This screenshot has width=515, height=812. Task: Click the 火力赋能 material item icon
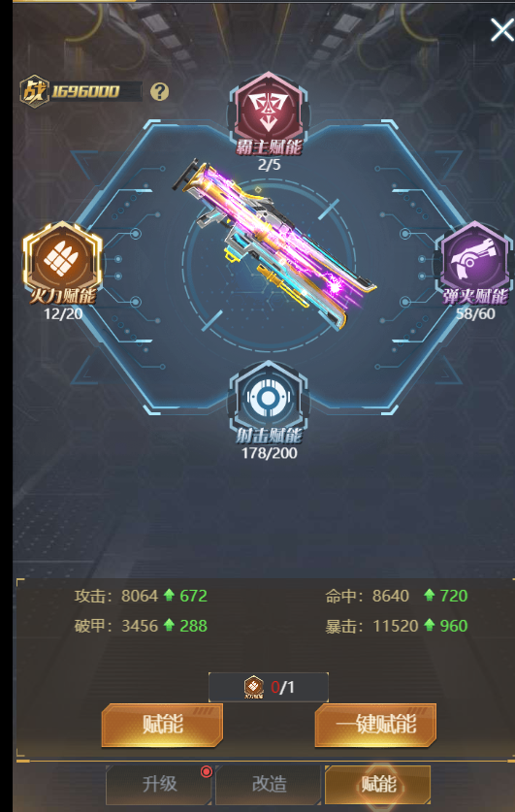coord(253,687)
